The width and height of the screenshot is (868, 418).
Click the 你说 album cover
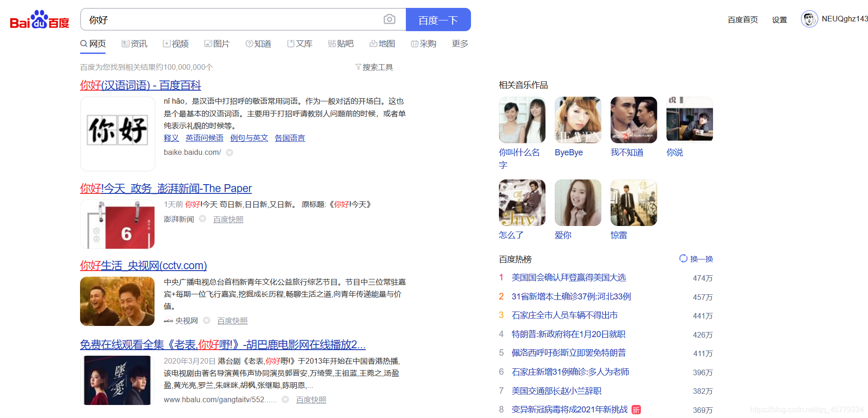tap(690, 120)
